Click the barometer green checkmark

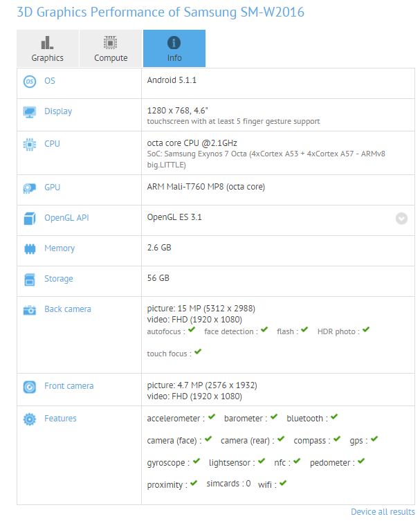click(x=274, y=417)
